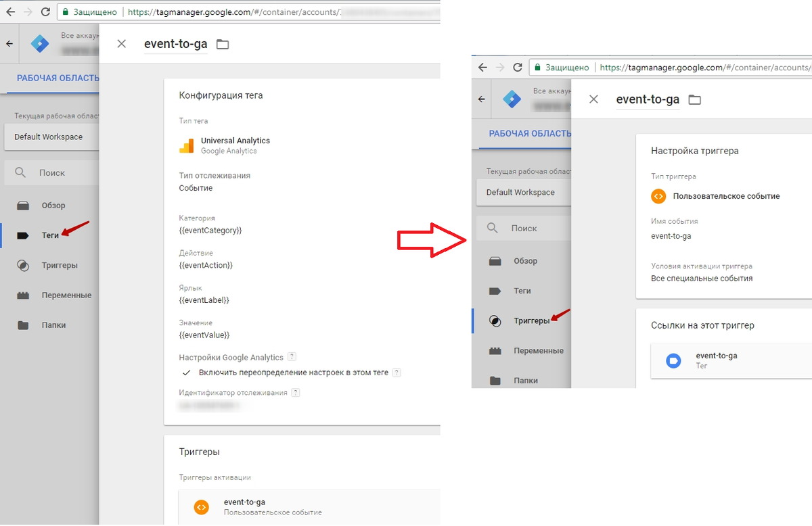Click folder icon next to trigger title event-to-ga

point(694,100)
